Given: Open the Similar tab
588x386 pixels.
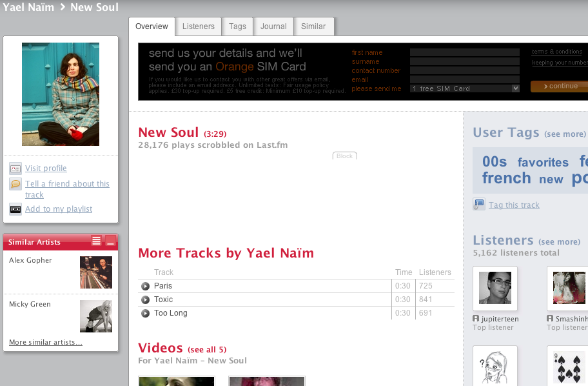Looking at the screenshot, I should pos(313,26).
